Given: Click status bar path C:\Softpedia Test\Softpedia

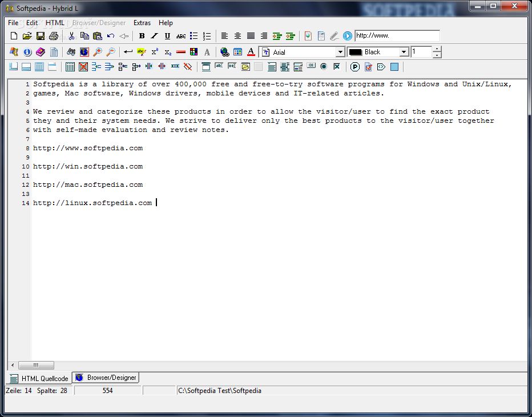Looking at the screenshot, I should 220,391.
